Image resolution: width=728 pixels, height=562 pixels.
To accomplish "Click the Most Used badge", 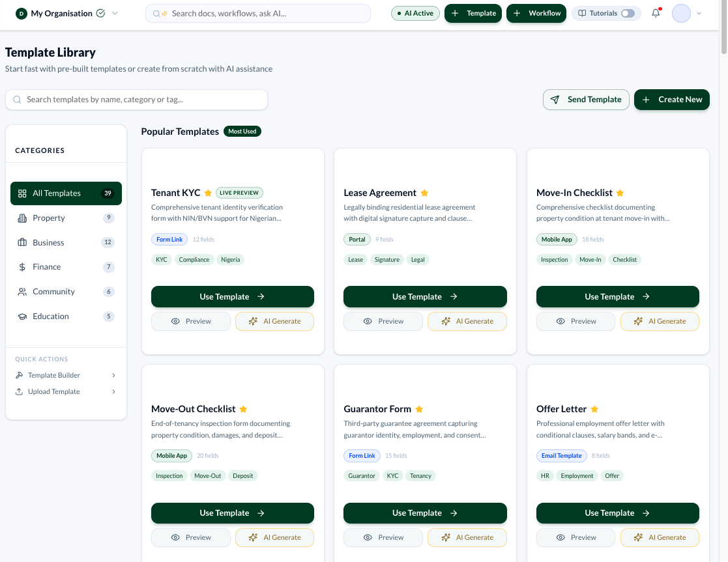I will 242,132.
